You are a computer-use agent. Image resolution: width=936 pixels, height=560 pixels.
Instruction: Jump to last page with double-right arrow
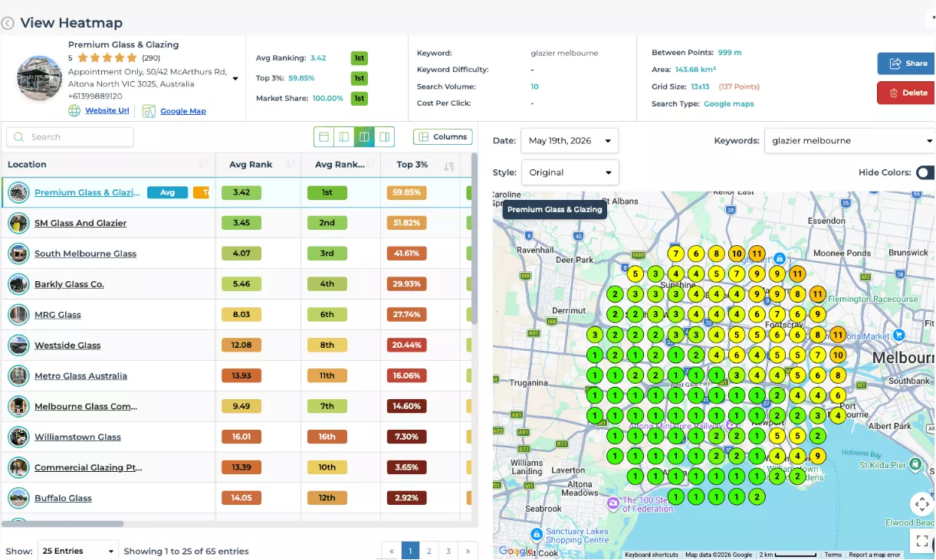468,551
